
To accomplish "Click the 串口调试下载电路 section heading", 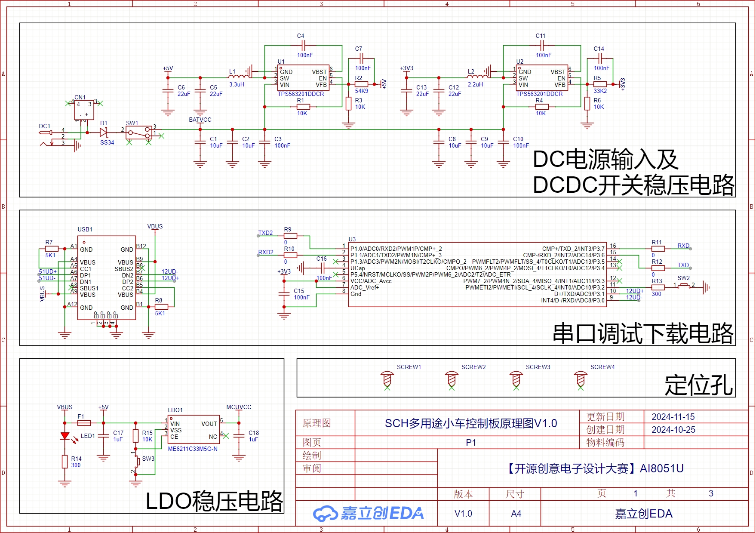I will click(x=643, y=334).
